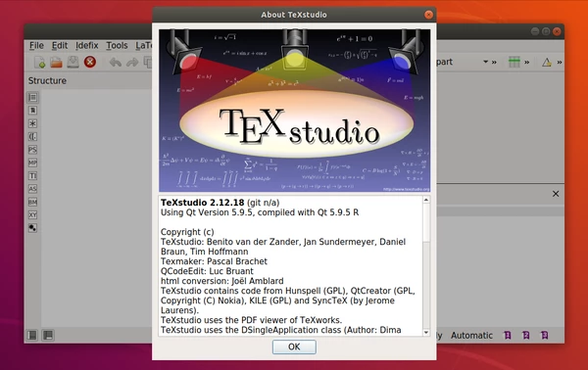
Task: Expand overflow chevrons beside table icon
Action: click(527, 63)
